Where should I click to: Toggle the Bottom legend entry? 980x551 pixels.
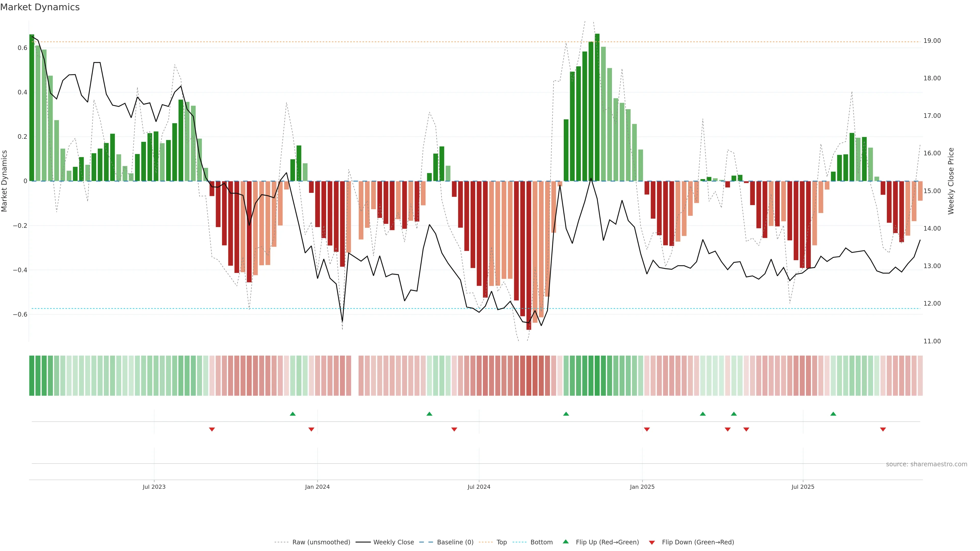541,542
